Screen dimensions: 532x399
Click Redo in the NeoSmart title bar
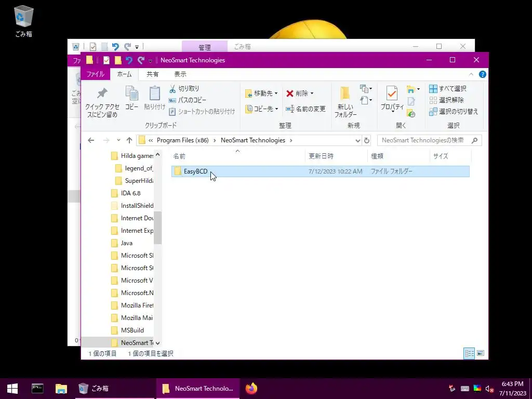coord(141,60)
